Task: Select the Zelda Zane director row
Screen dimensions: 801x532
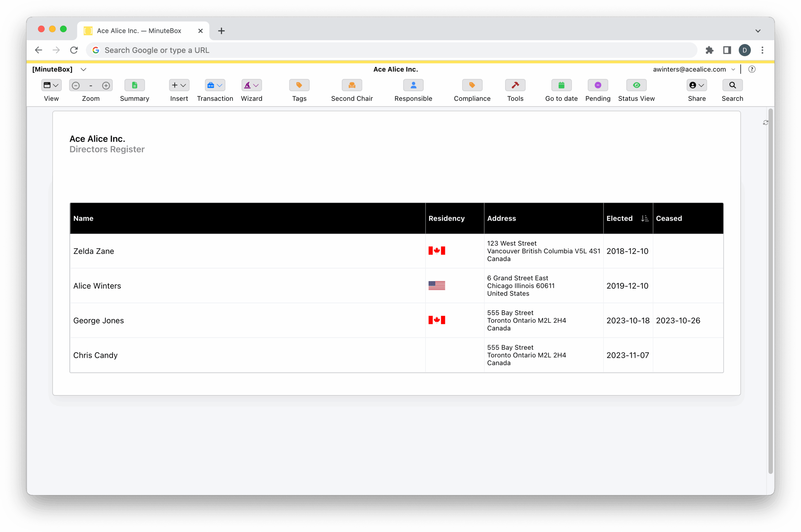Action: [94, 251]
